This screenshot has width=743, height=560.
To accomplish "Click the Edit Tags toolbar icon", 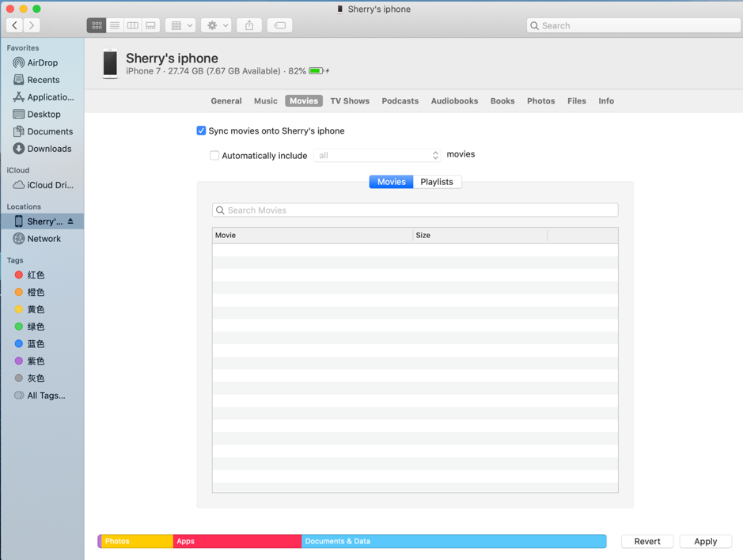I will [279, 25].
